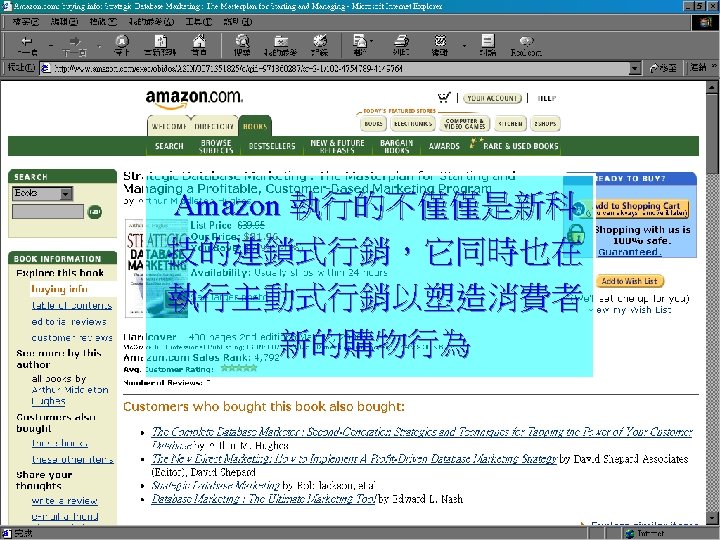Open the table of contents link
Screen dimensions: 720x540
(x=72, y=305)
